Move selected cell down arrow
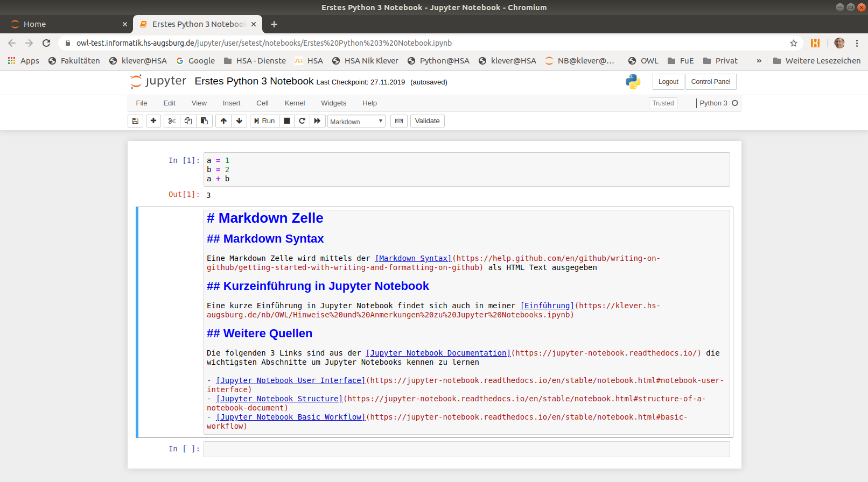 click(x=239, y=121)
